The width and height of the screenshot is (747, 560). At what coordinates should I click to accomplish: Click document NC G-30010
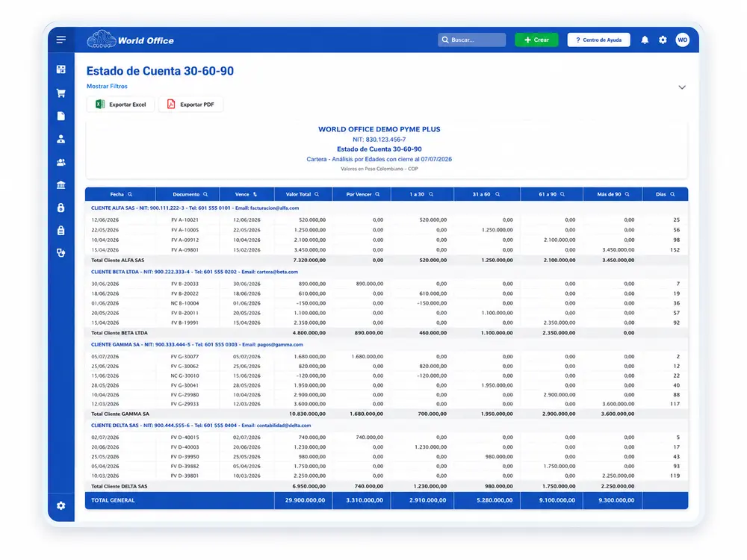[185, 376]
